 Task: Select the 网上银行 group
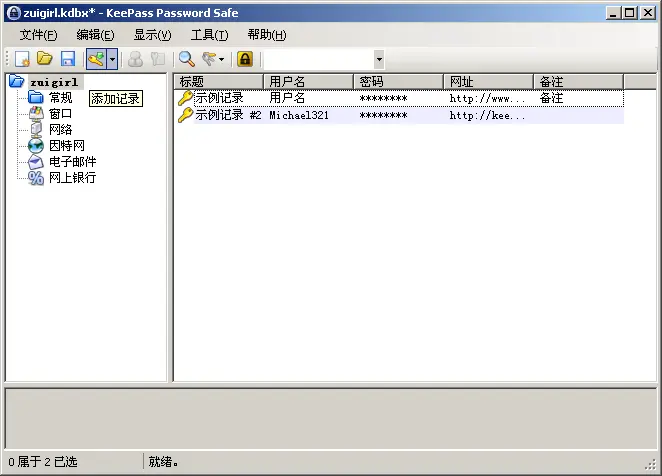73,178
